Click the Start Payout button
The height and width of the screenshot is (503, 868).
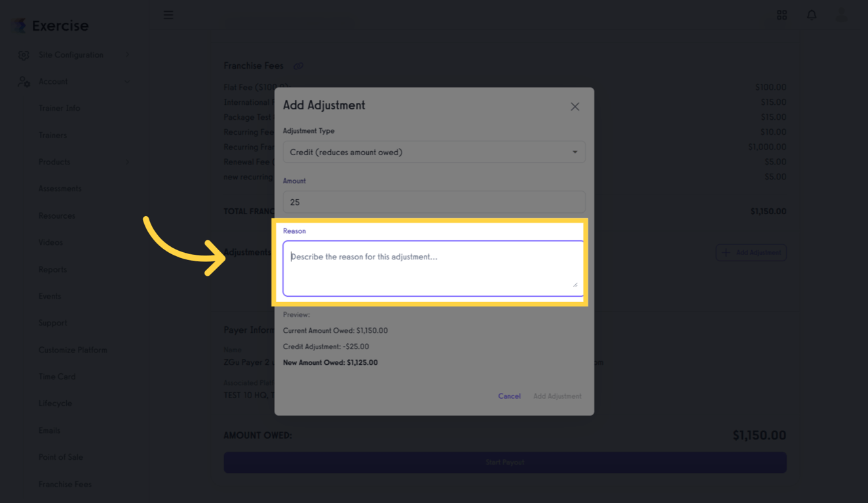[x=504, y=462]
